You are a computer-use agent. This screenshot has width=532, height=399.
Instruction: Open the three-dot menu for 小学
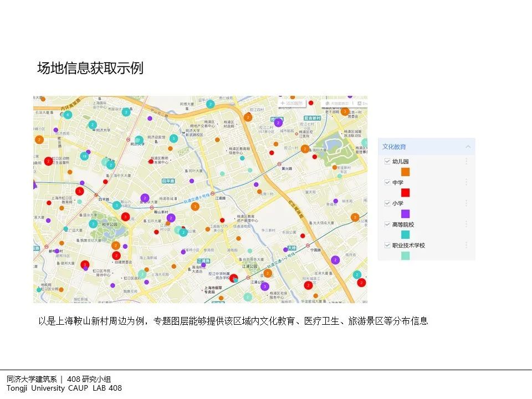(x=466, y=203)
